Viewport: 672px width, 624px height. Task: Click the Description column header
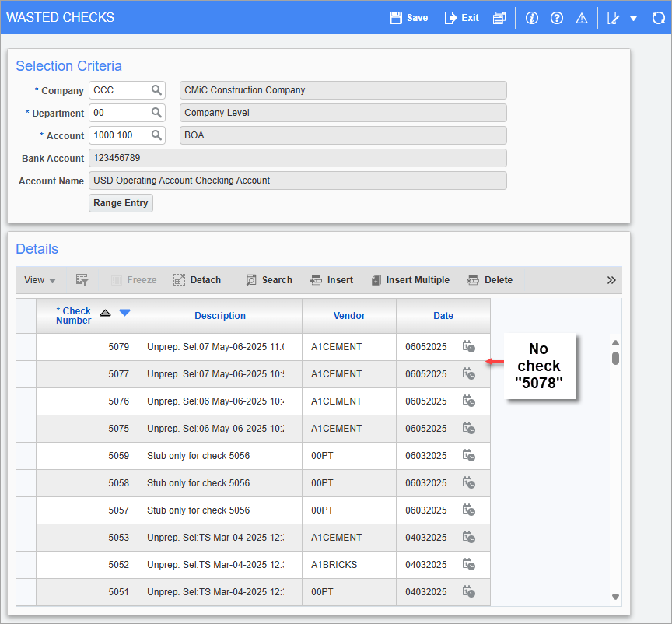220,316
